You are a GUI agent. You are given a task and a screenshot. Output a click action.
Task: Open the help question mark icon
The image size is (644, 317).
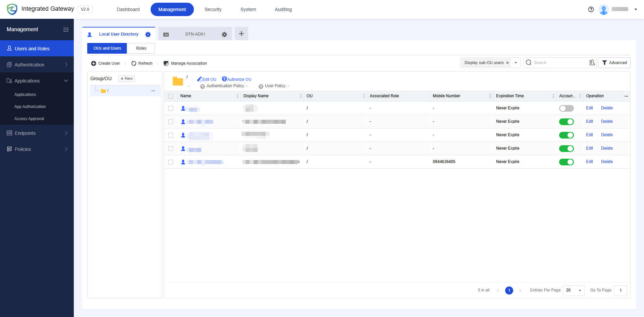(591, 9)
